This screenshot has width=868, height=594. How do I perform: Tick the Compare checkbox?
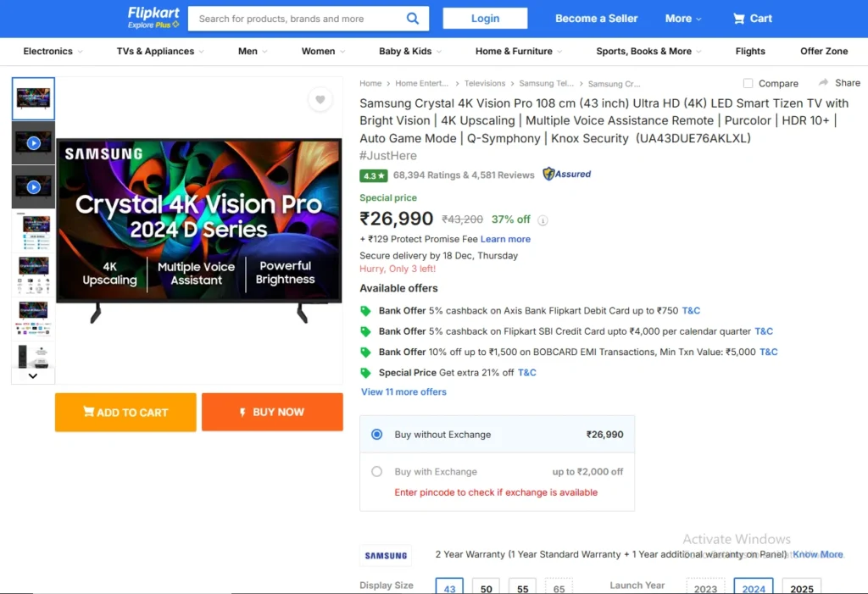click(748, 83)
